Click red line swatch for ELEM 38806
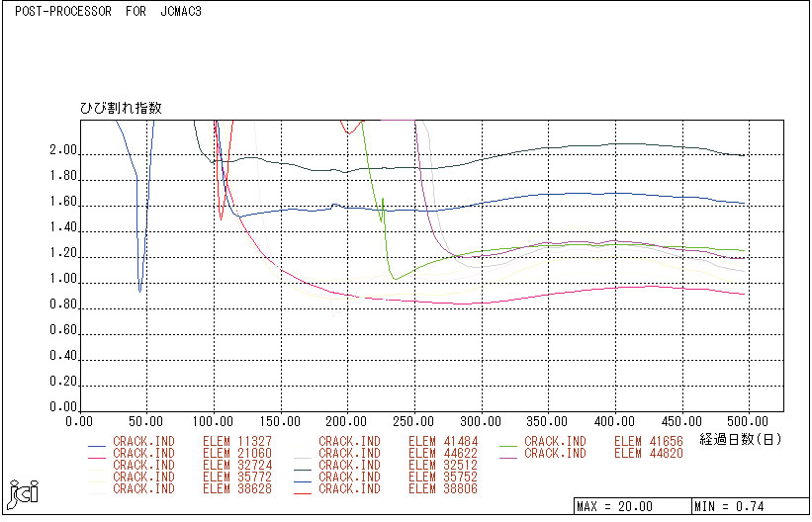 [x=303, y=493]
